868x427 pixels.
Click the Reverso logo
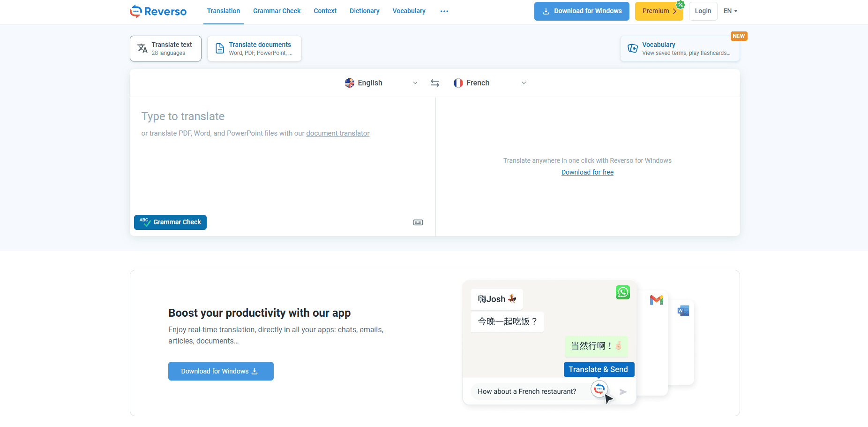pyautogui.click(x=157, y=11)
